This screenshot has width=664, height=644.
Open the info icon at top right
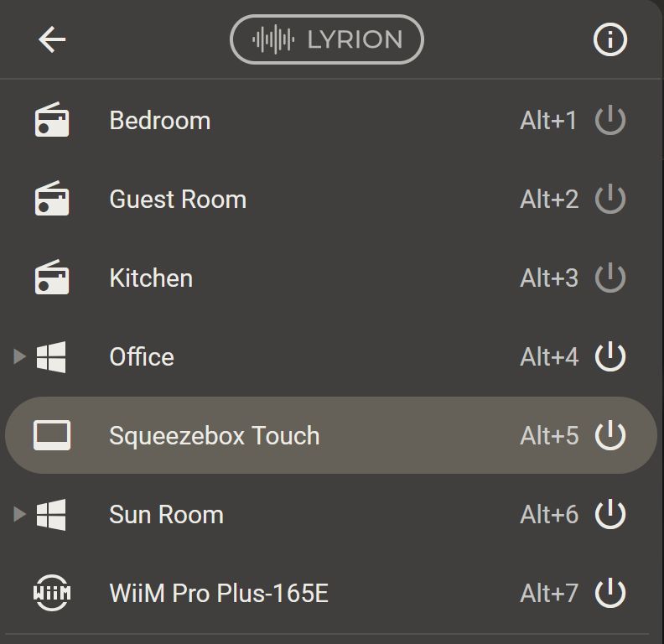pos(610,39)
